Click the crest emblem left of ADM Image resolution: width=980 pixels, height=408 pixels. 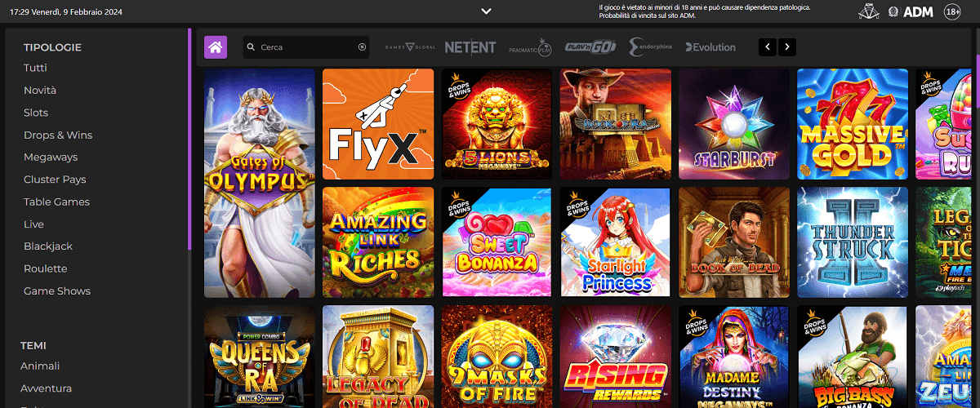pos(893,11)
